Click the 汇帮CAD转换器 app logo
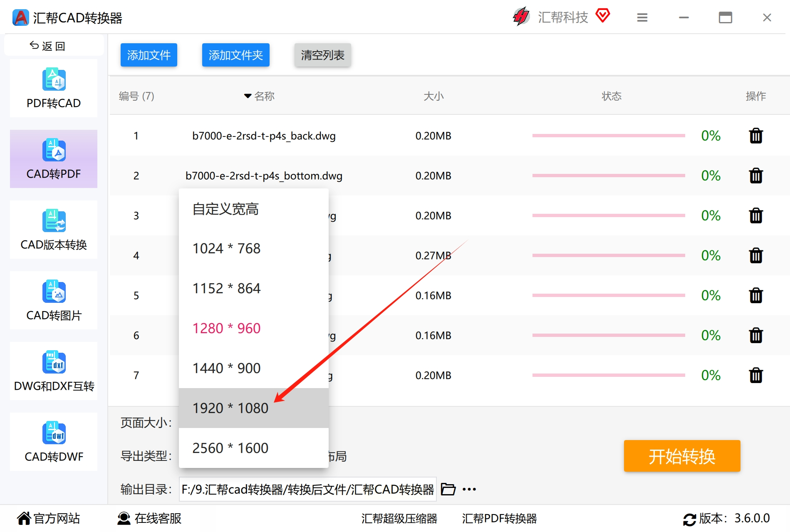Image resolution: width=790 pixels, height=532 pixels. 20,17
